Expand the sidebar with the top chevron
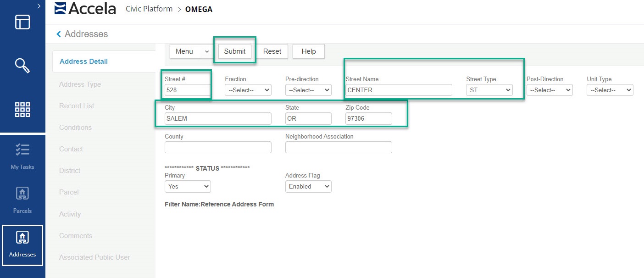The width and height of the screenshot is (644, 278). click(x=39, y=6)
